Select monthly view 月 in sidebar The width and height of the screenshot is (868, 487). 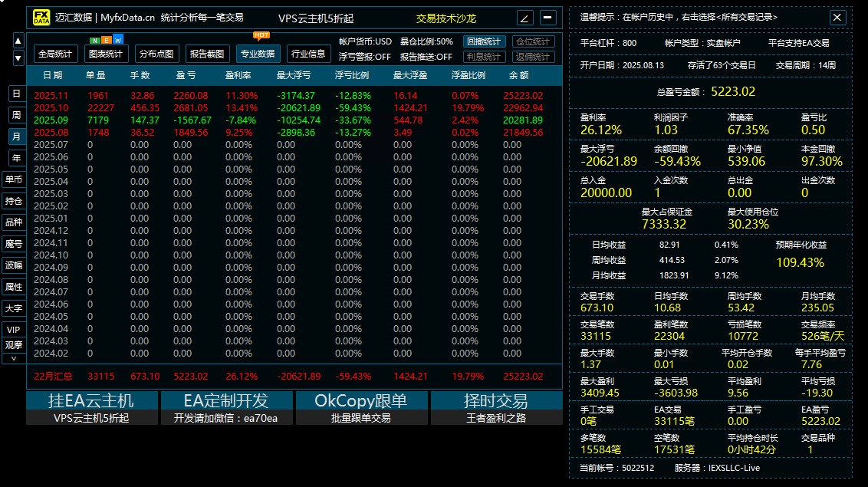[x=17, y=137]
